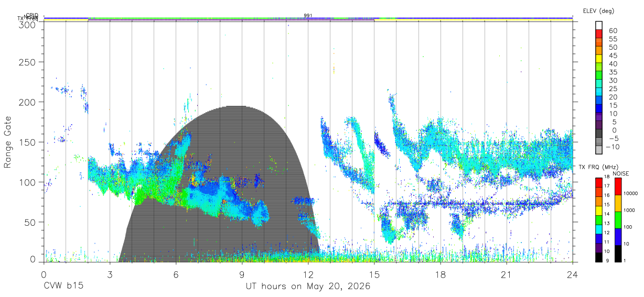The image size is (644, 297).
Task: Click the blue swatch in NOISE legend
Action: [618, 237]
